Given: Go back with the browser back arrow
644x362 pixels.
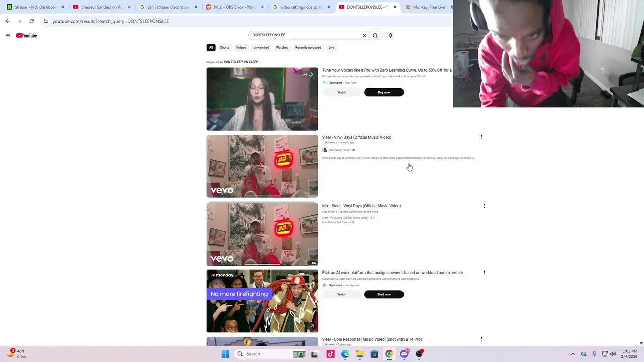Looking at the screenshot, I should click(x=7, y=21).
